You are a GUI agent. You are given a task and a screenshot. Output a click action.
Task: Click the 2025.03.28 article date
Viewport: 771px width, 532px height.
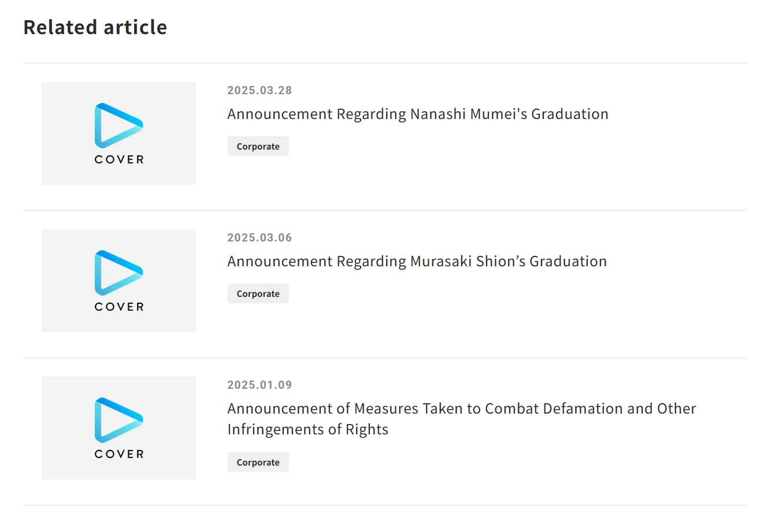(x=260, y=90)
